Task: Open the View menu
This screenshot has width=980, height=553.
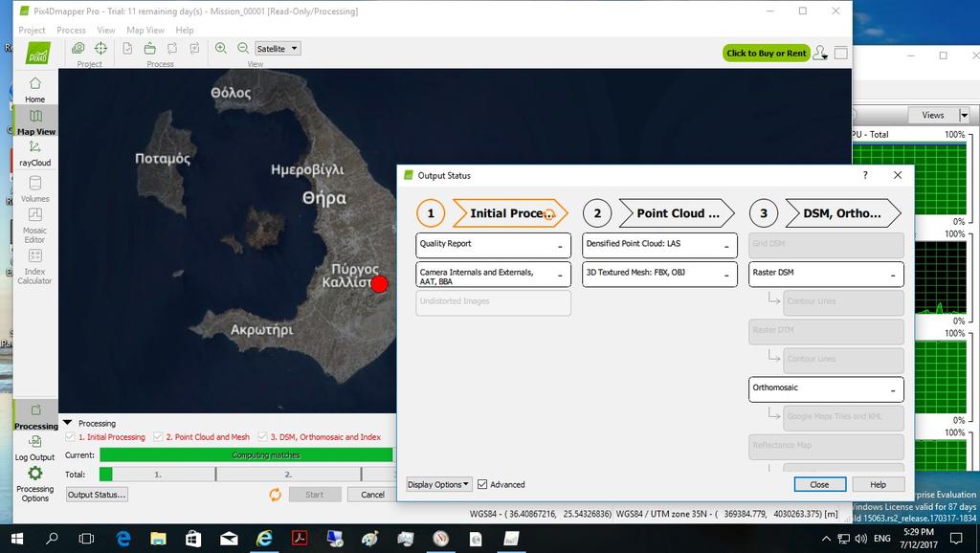Action: coord(106,30)
